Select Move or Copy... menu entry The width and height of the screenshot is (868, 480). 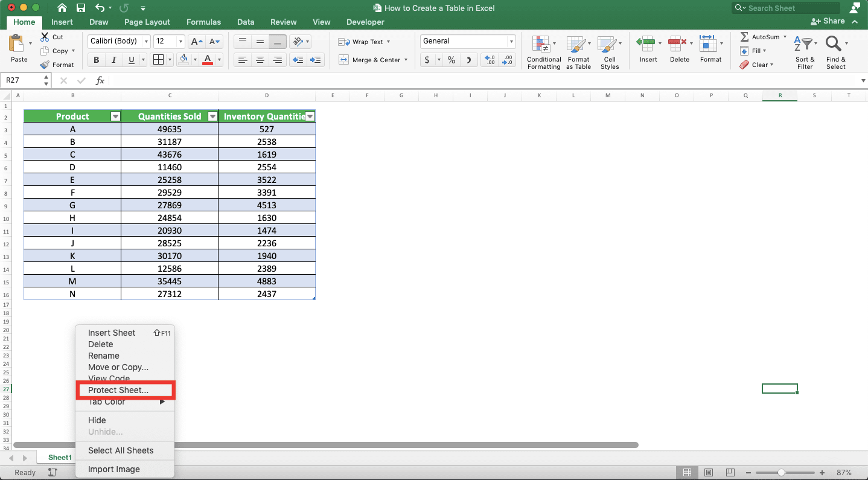[118, 367]
